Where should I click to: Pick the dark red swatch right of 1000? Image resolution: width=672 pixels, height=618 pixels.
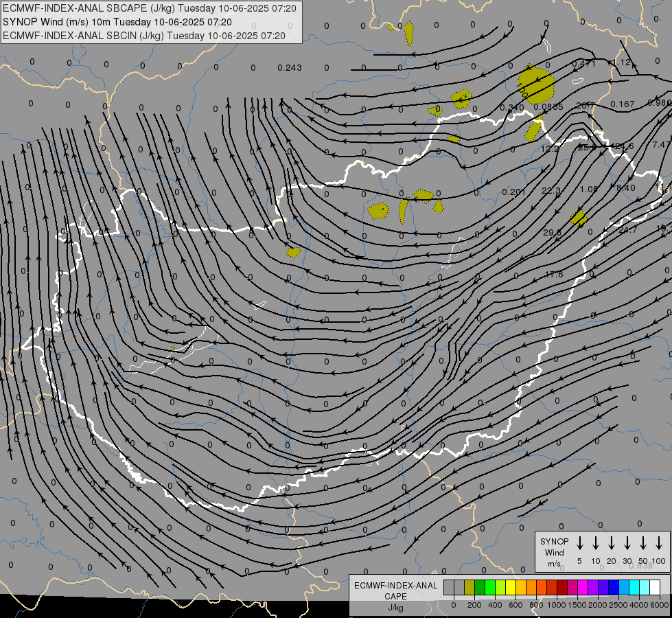(x=562, y=588)
